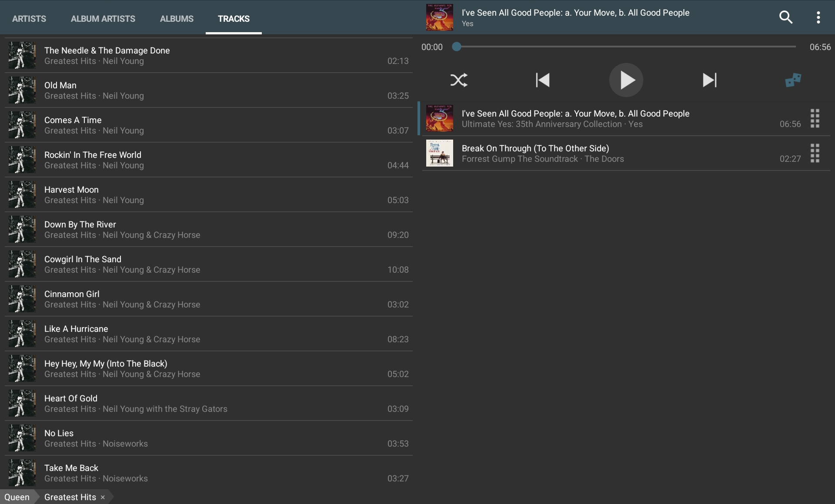Select Queen in the breadcrumb bar
835x504 pixels.
click(17, 497)
